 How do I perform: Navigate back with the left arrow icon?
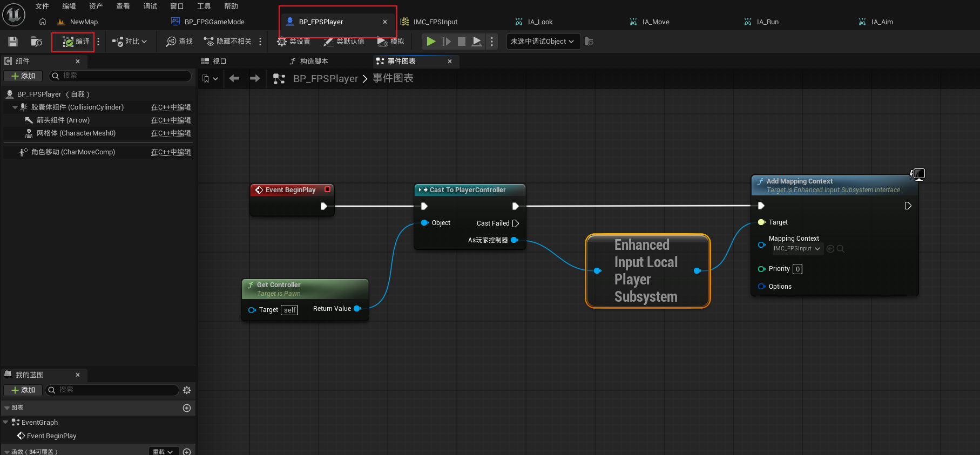click(x=234, y=78)
